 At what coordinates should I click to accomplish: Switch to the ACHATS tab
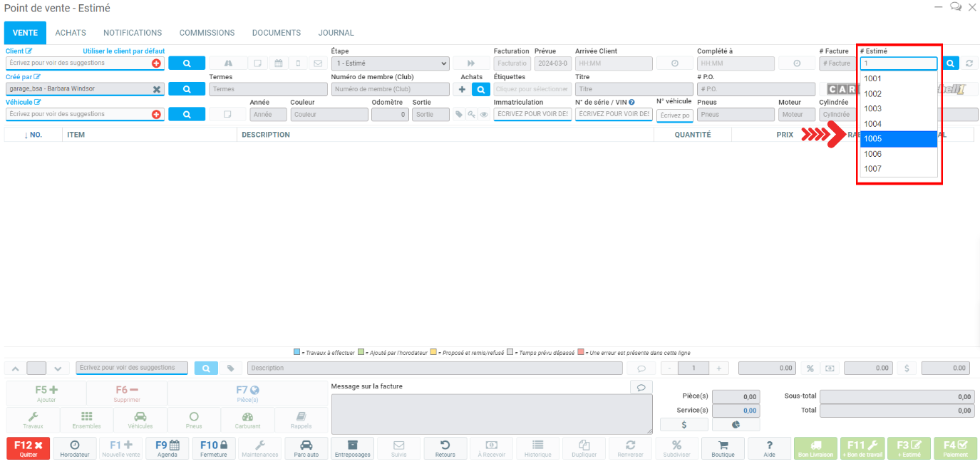[71, 33]
